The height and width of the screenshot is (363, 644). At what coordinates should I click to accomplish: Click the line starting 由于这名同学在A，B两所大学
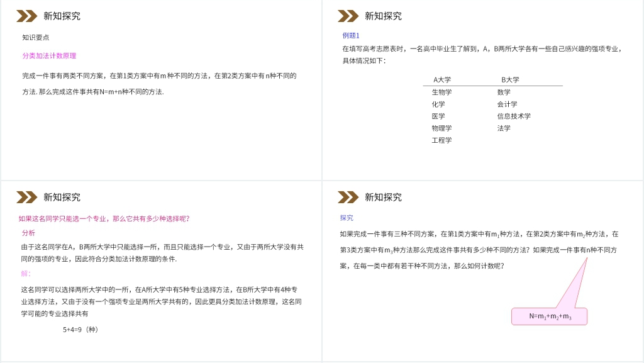tap(162, 247)
